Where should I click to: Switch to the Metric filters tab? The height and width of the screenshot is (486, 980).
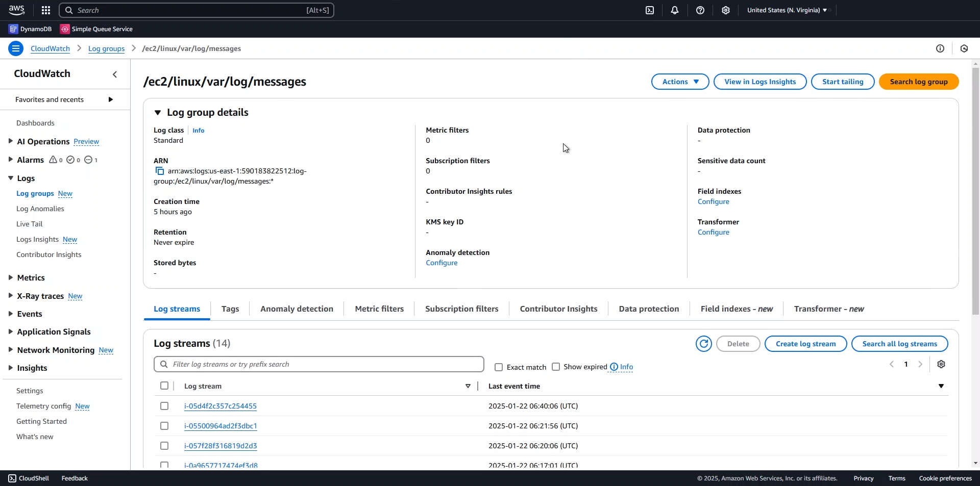pyautogui.click(x=379, y=309)
